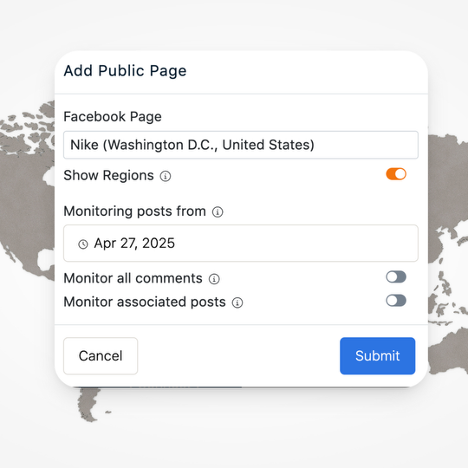Screen dimensions: 468x468
Task: Click the info icon beside Show Regions
Action: point(165,176)
